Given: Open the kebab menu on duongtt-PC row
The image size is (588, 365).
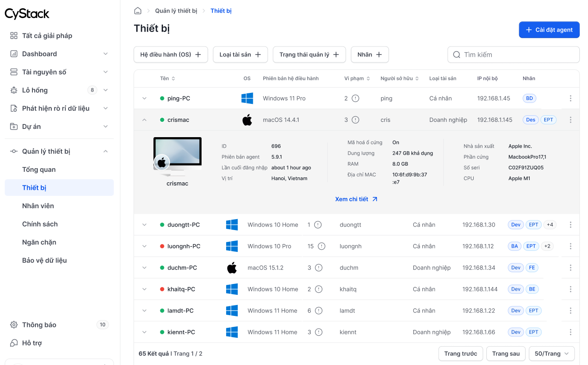Looking at the screenshot, I should coord(570,224).
